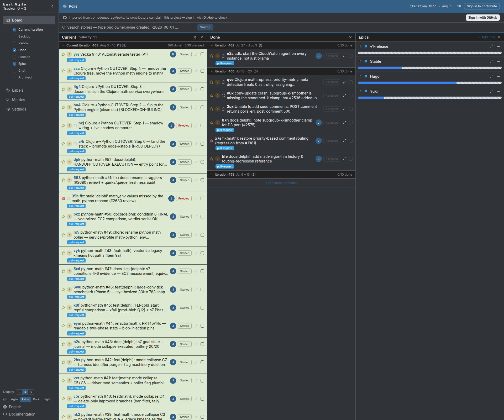Enable the Chat panel checkbox
Screen dimensions: 504x420
point(14,71)
